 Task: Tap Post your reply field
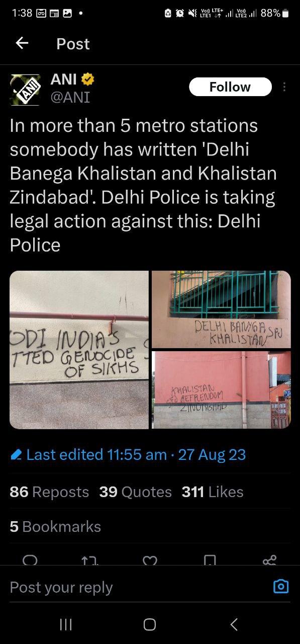coord(136,587)
